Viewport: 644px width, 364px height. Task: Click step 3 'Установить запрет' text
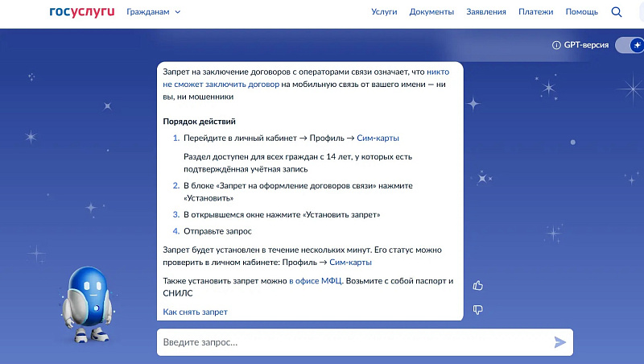click(341, 215)
